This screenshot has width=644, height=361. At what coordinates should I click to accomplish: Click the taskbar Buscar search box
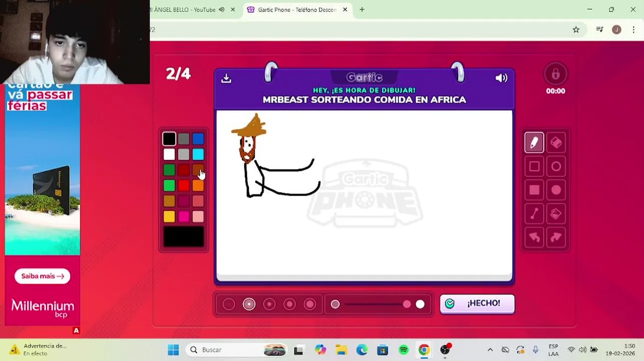point(237,350)
